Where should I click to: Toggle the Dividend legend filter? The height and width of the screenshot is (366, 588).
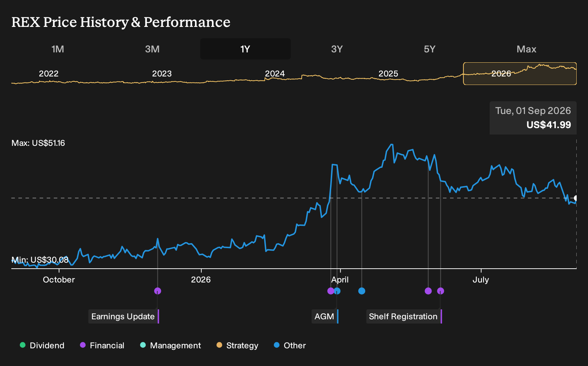(42, 345)
